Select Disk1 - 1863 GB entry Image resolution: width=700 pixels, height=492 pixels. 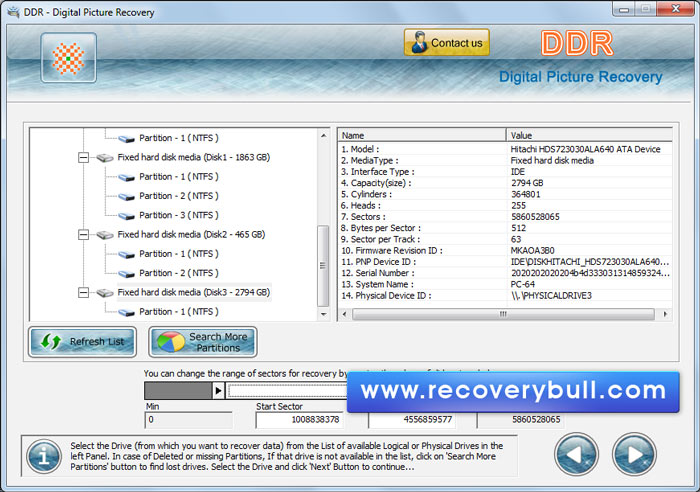[x=194, y=158]
